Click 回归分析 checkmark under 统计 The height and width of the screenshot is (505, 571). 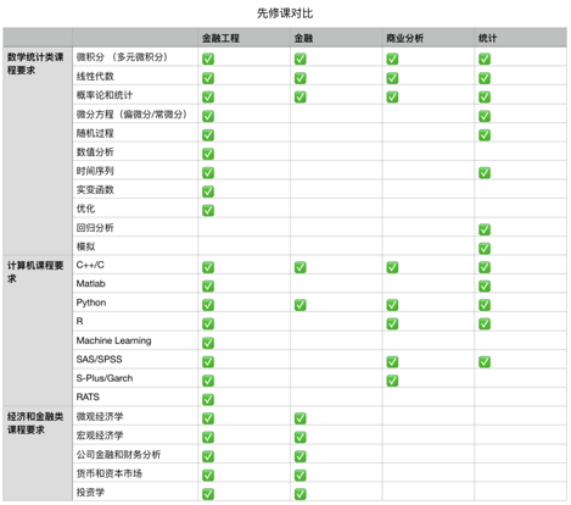pos(485,229)
